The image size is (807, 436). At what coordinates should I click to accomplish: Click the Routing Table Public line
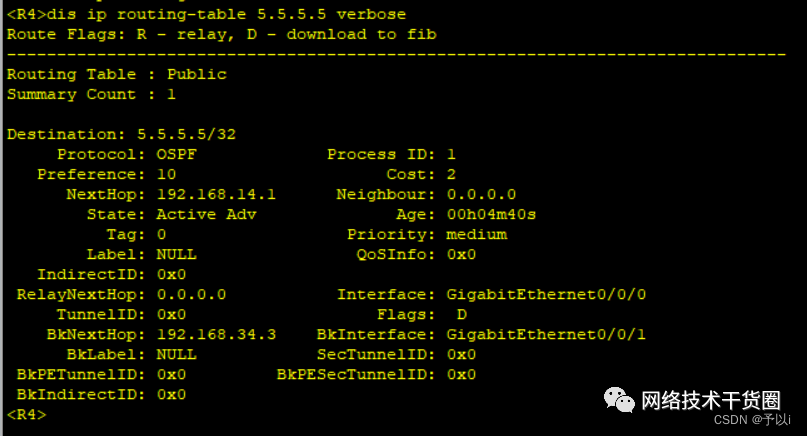[x=116, y=74]
